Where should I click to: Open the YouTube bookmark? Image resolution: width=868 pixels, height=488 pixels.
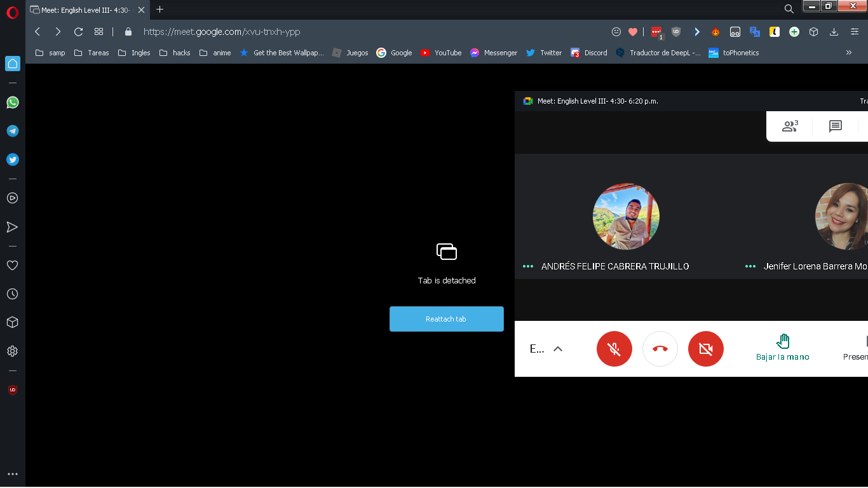click(x=441, y=53)
